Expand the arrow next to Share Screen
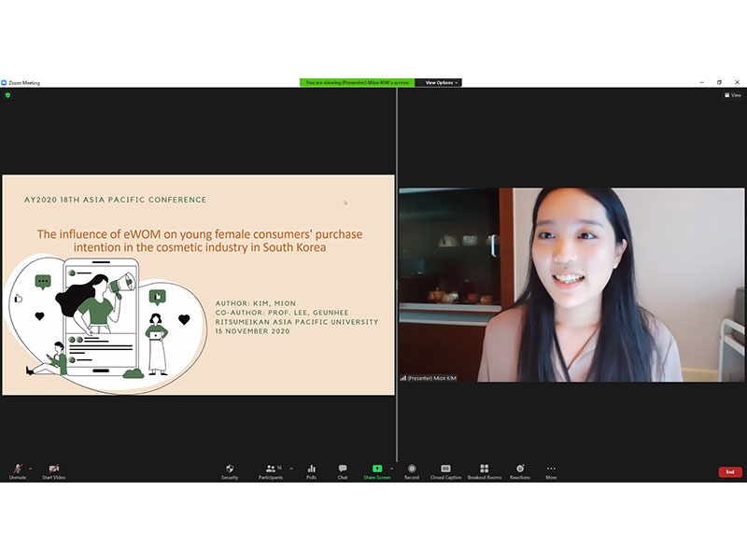The image size is (747, 560). (391, 468)
